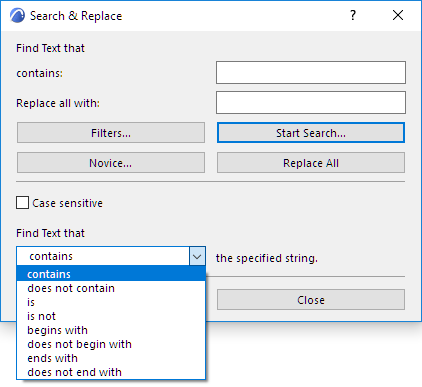Click the ArchiCAD app icon in title bar
422x387 pixels.
tap(17, 16)
